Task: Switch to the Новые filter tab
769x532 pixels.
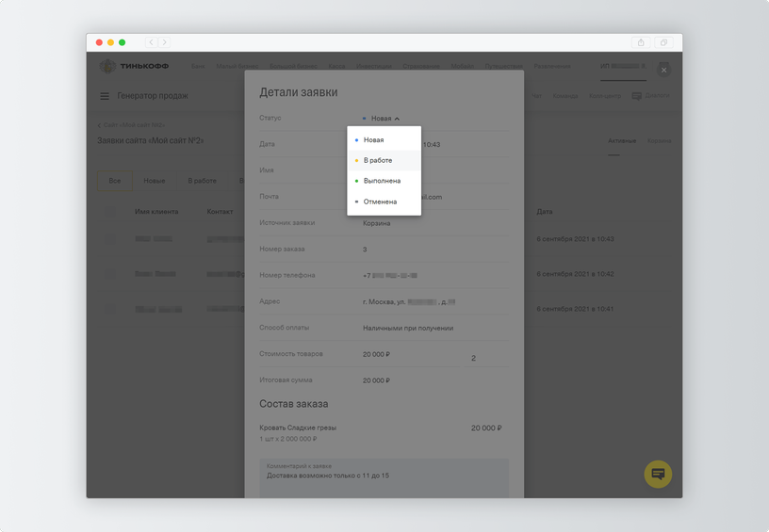Action: (155, 181)
